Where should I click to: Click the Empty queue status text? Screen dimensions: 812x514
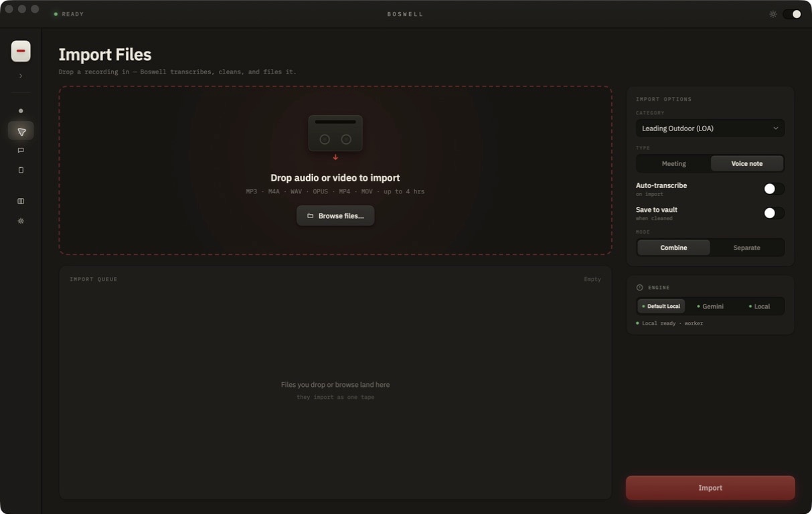[592, 279]
